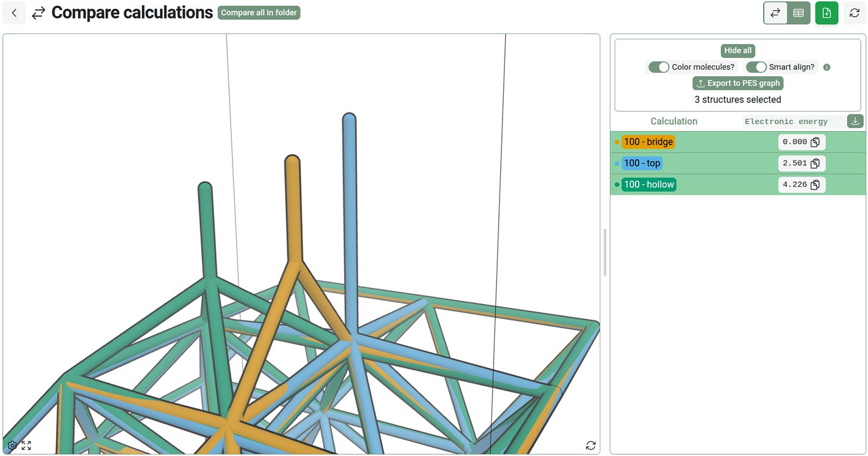Open Smart align info icon
This screenshot has width=868, height=456.
(x=826, y=67)
